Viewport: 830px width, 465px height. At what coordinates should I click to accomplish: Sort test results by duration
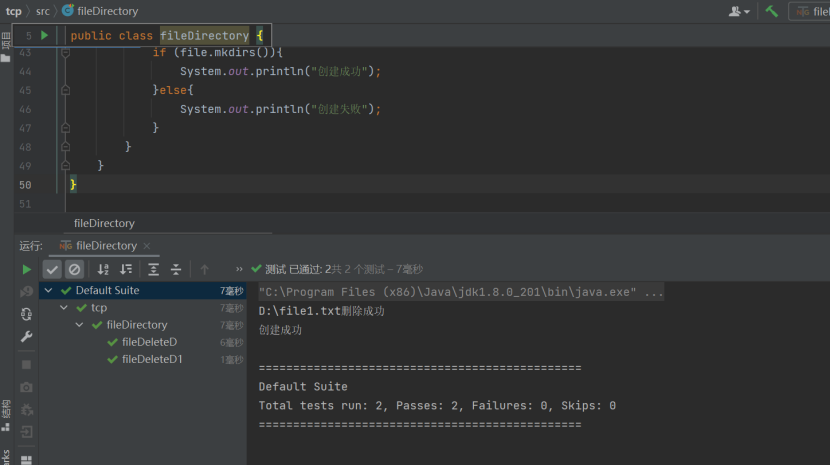pos(126,269)
